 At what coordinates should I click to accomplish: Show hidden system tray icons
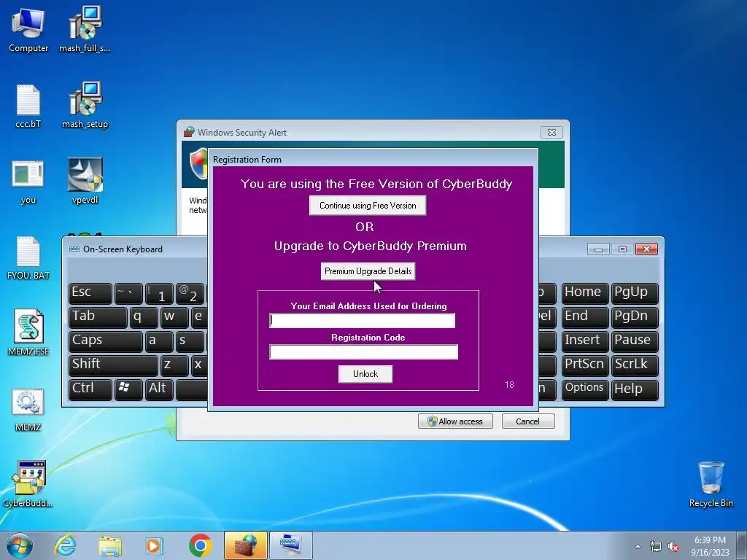638,546
